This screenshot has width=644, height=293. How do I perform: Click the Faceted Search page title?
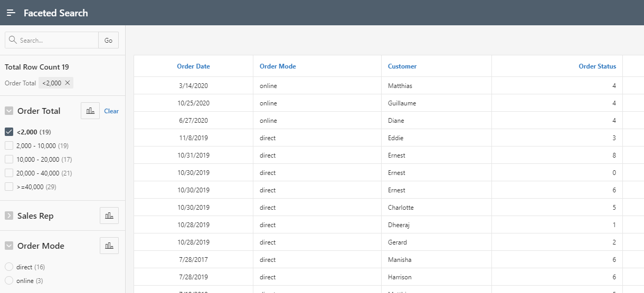point(56,13)
